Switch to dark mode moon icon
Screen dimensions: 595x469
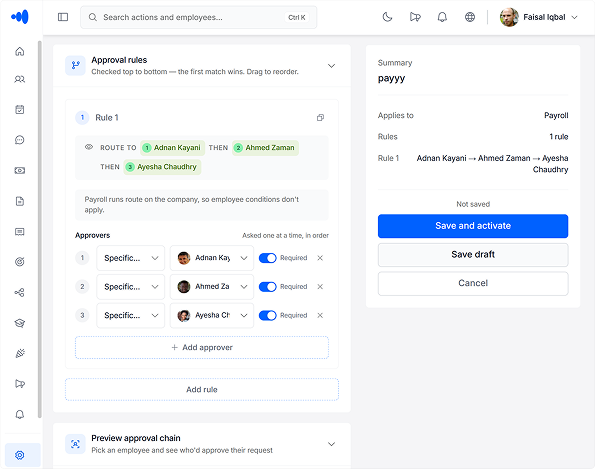pyautogui.click(x=387, y=17)
